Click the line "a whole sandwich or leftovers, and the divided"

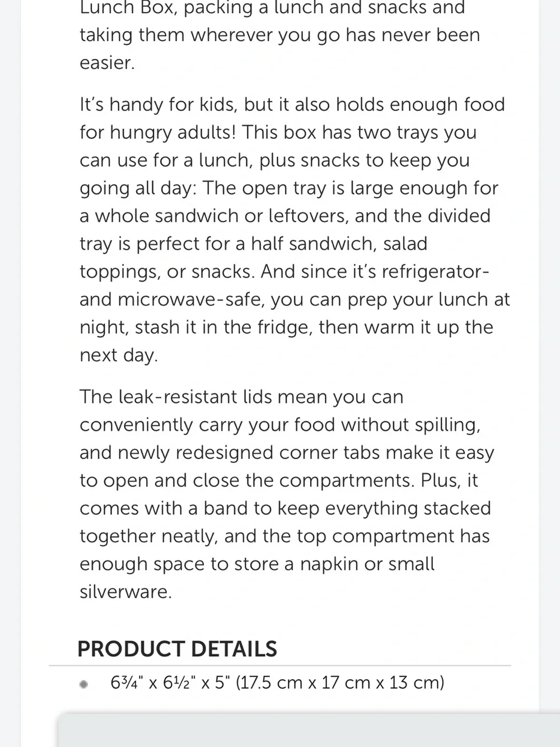click(x=285, y=216)
